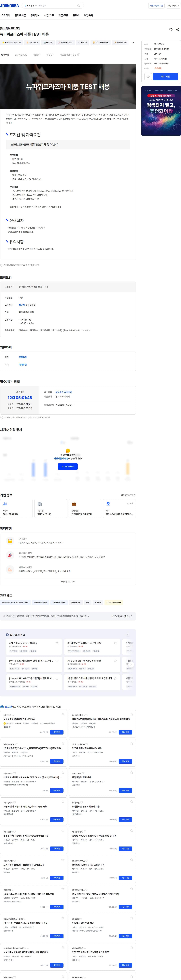This screenshot has height=980, width=181.
Task: Click the employee count icon in 기업 정보
Action: pos(5,504)
